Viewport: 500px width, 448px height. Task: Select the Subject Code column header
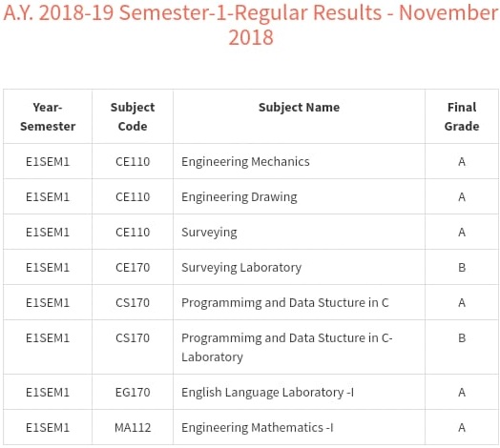[x=133, y=116]
